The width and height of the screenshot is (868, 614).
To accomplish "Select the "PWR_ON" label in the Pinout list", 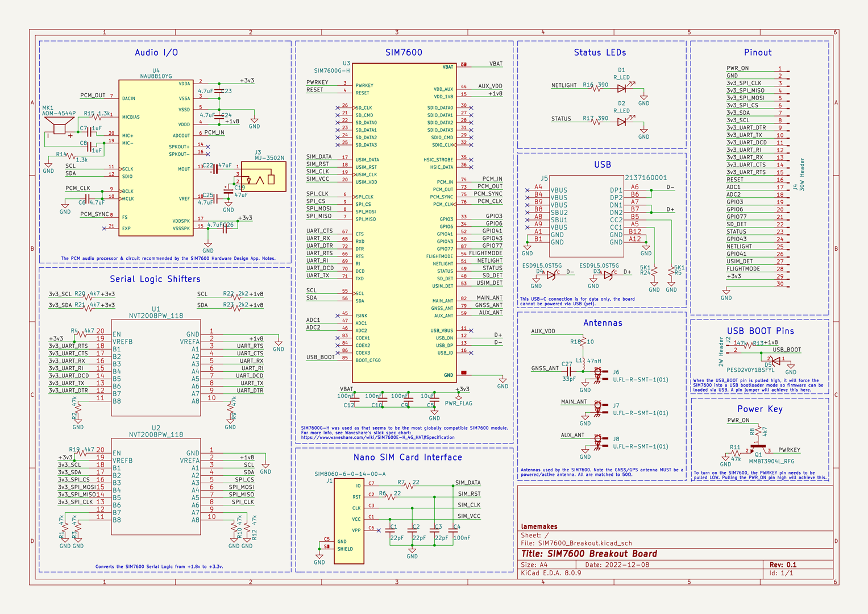I will (x=738, y=68).
